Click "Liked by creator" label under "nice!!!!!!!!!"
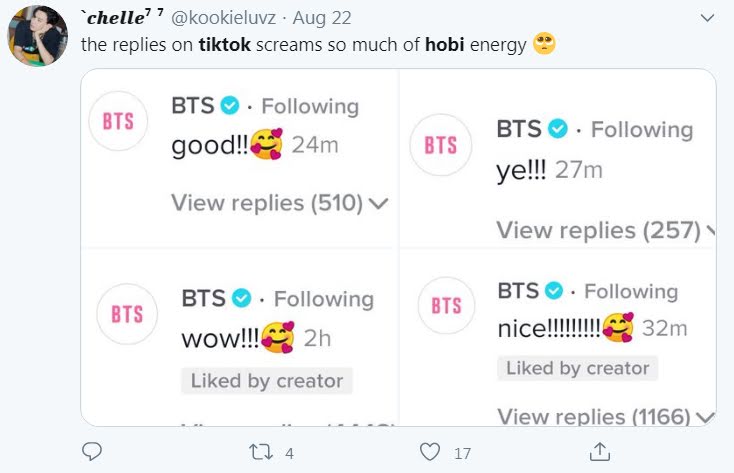 point(577,368)
